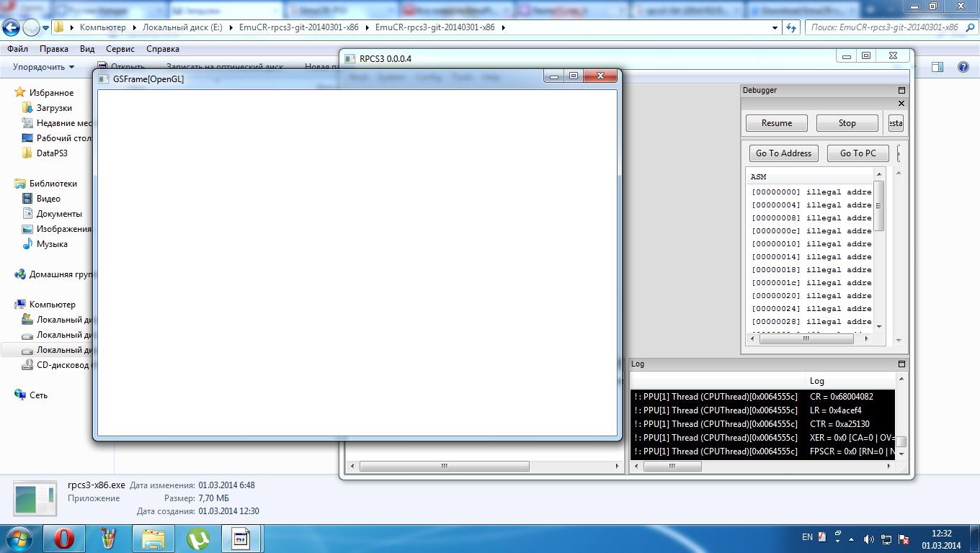Open DataPS3 folder in navigation pane
980x553 pixels.
52,153
